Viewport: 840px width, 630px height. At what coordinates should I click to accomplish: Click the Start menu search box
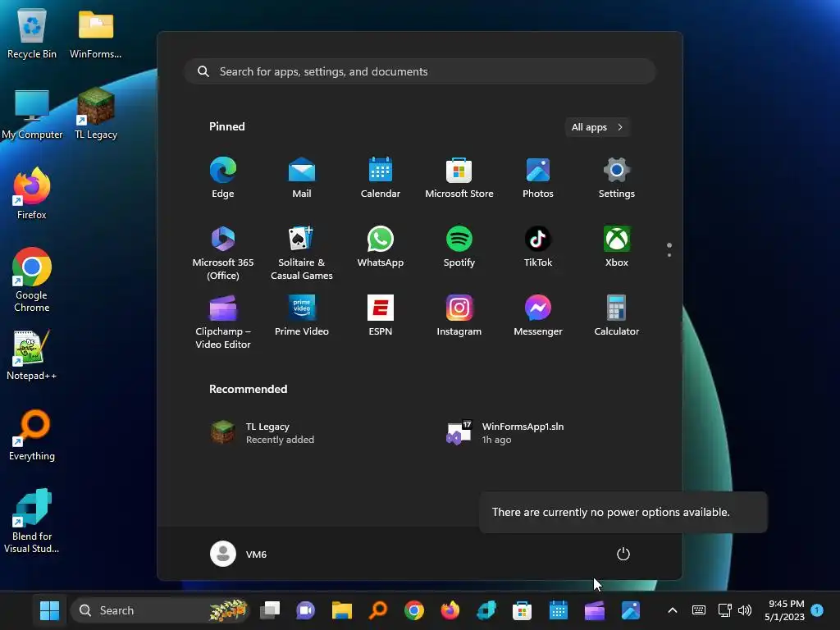pyautogui.click(x=420, y=71)
